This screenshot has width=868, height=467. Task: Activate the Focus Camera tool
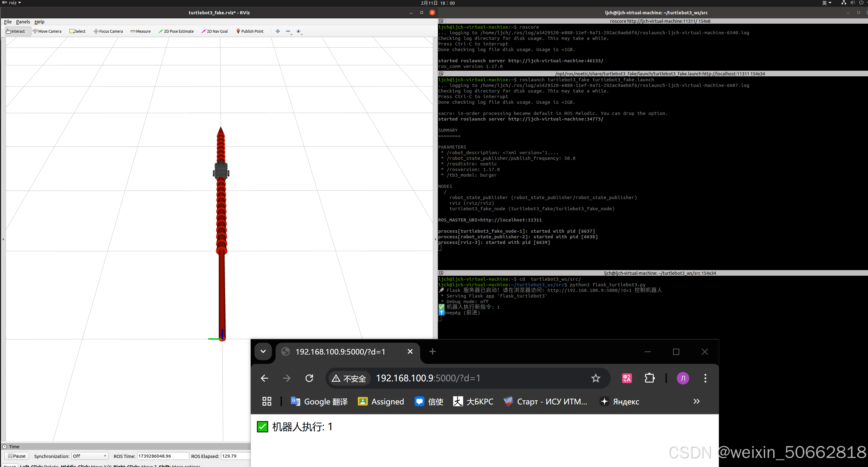(108, 31)
